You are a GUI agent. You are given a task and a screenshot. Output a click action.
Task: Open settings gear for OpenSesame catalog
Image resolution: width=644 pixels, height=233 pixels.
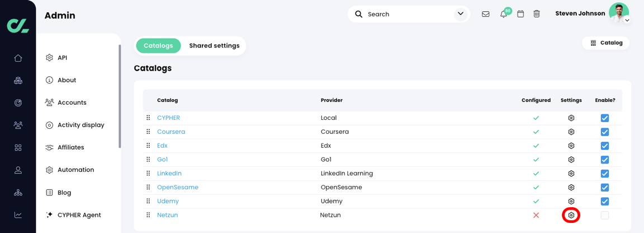point(571,187)
